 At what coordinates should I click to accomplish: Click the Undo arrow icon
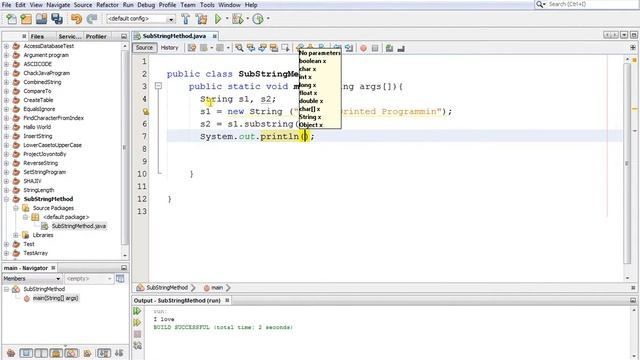[x=76, y=19]
